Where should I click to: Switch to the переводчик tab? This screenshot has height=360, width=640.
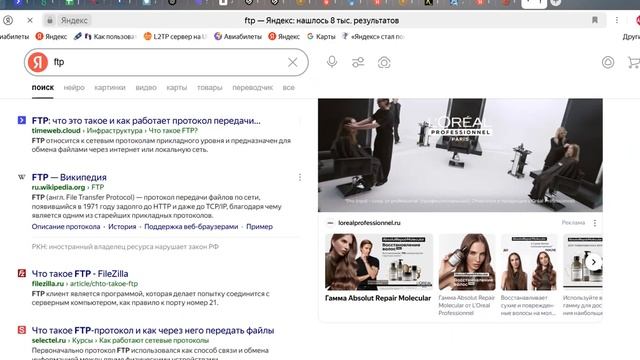pos(253,87)
